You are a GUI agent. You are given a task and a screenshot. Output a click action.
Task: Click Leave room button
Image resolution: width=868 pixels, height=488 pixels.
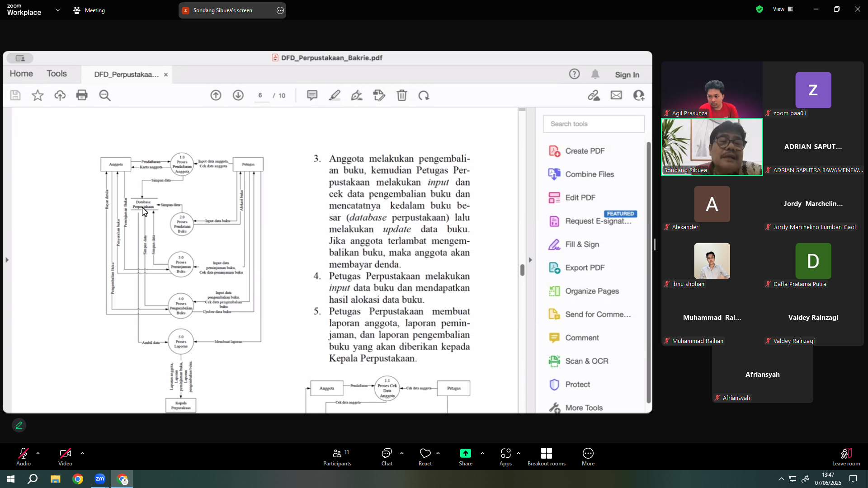pos(846,457)
